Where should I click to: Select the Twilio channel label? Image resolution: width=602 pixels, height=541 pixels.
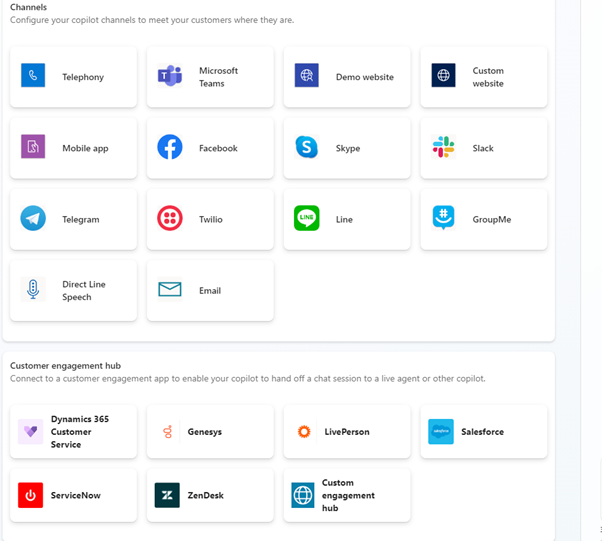tap(211, 219)
